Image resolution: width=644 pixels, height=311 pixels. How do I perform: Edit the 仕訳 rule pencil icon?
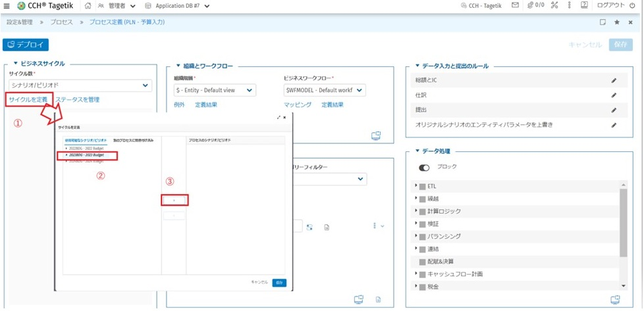click(614, 95)
